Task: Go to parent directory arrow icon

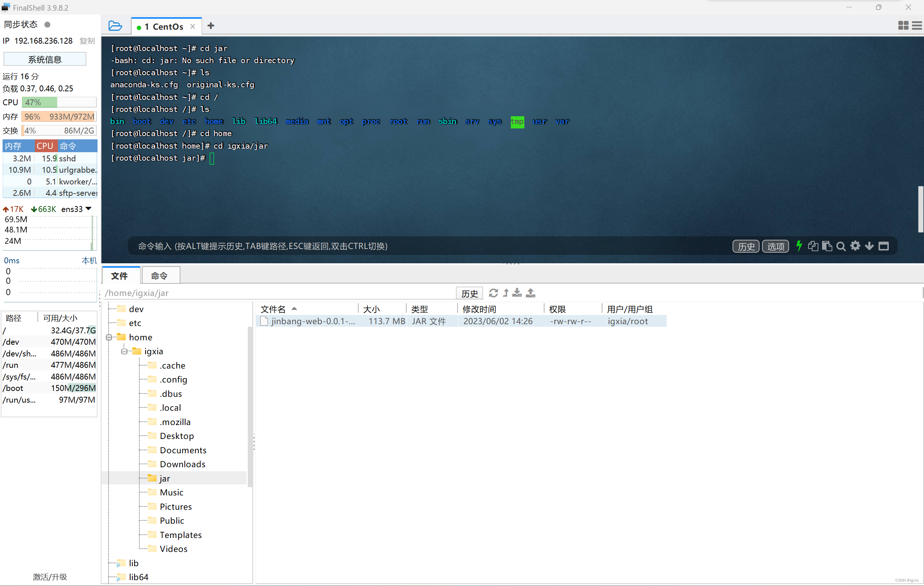Action: point(506,293)
